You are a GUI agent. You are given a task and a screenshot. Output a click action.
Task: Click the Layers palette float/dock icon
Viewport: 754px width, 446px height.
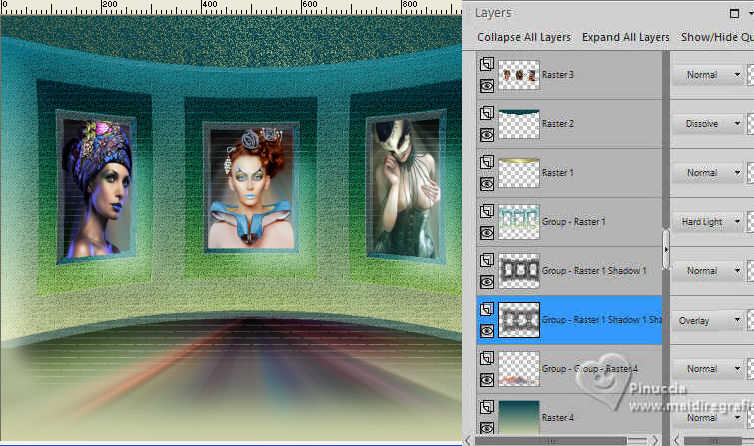coord(734,13)
